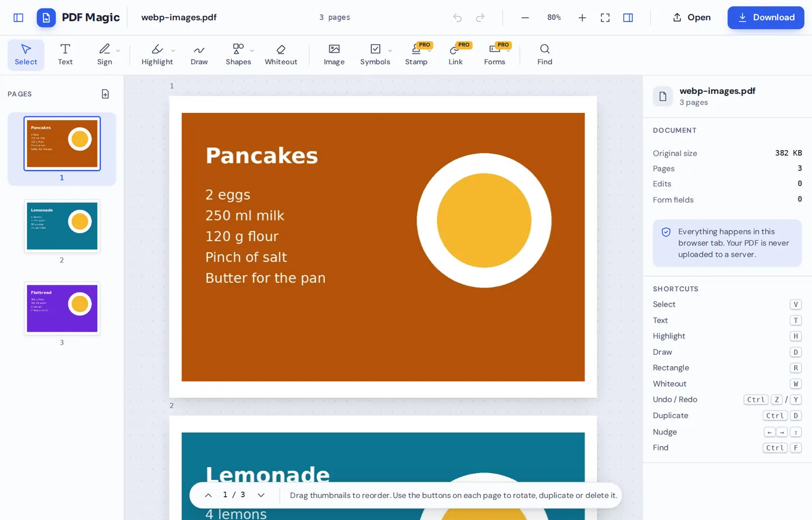Undo the last edit
The height and width of the screenshot is (520, 812).
tap(458, 17)
